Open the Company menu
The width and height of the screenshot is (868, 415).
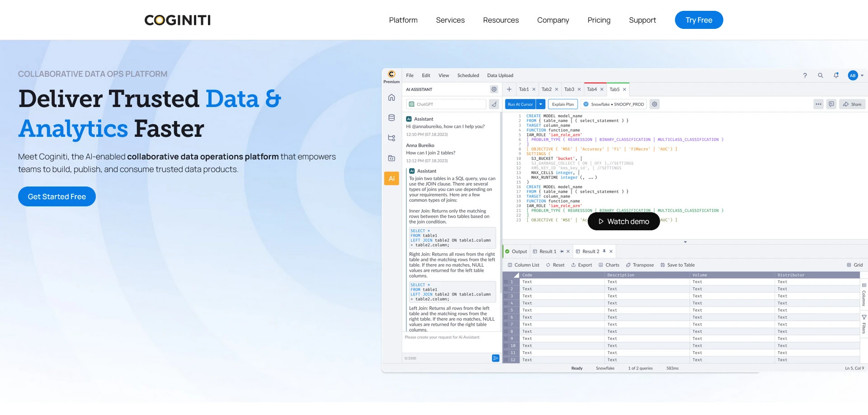pyautogui.click(x=553, y=20)
